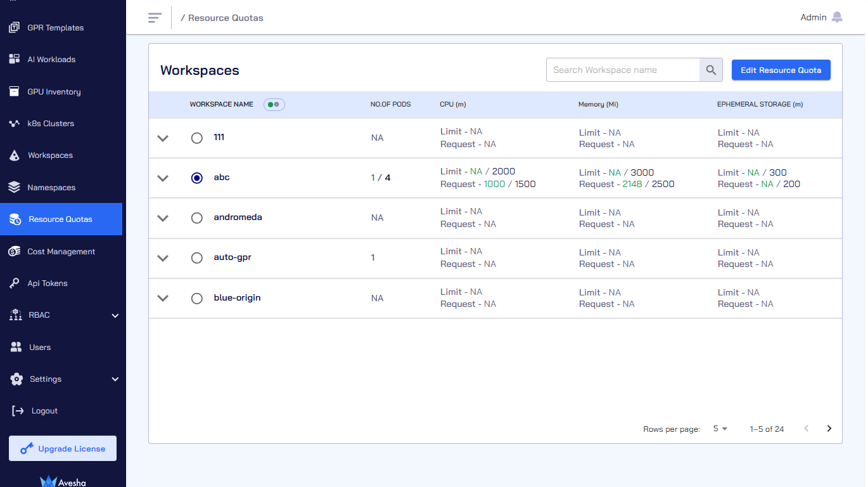Click the Settings gear icon
Screen dimensions: 868x487
[x=17, y=379]
